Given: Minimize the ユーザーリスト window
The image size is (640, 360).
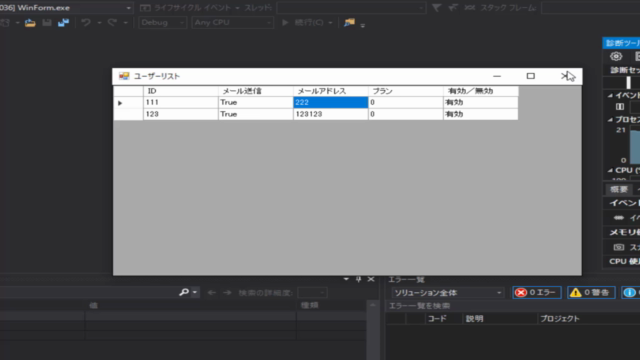Looking at the screenshot, I should [x=497, y=76].
